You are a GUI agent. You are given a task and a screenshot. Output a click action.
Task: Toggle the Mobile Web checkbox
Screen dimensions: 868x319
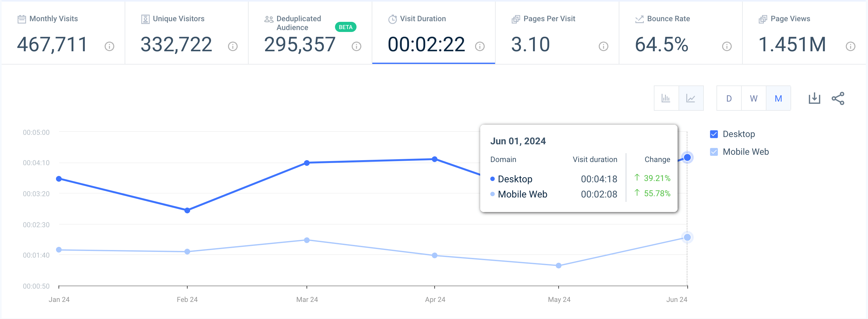coord(714,152)
